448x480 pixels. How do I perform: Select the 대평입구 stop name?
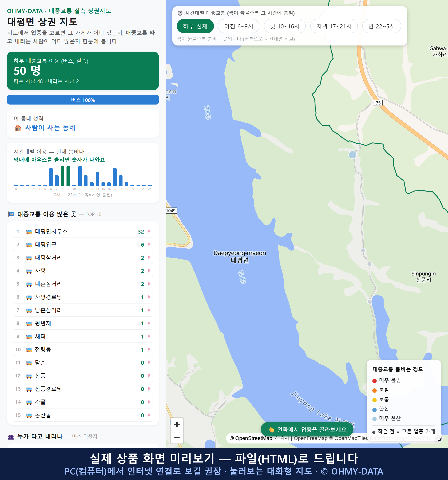coord(46,244)
